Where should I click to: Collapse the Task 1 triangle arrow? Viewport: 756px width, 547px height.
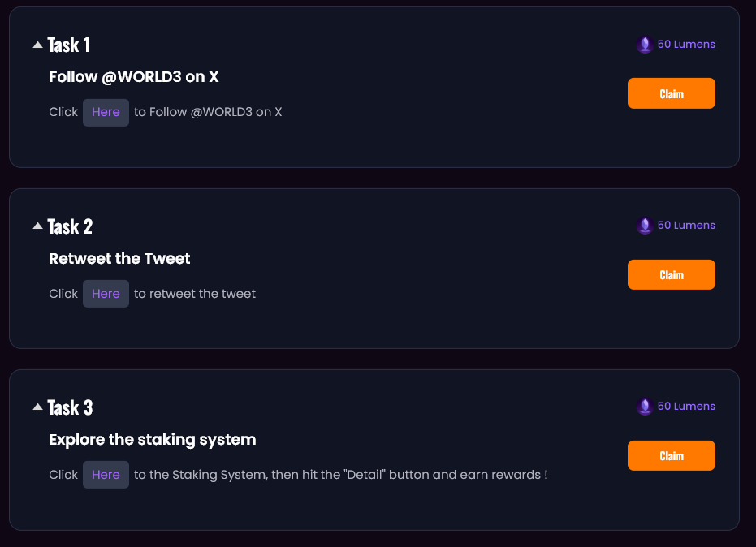tap(37, 45)
